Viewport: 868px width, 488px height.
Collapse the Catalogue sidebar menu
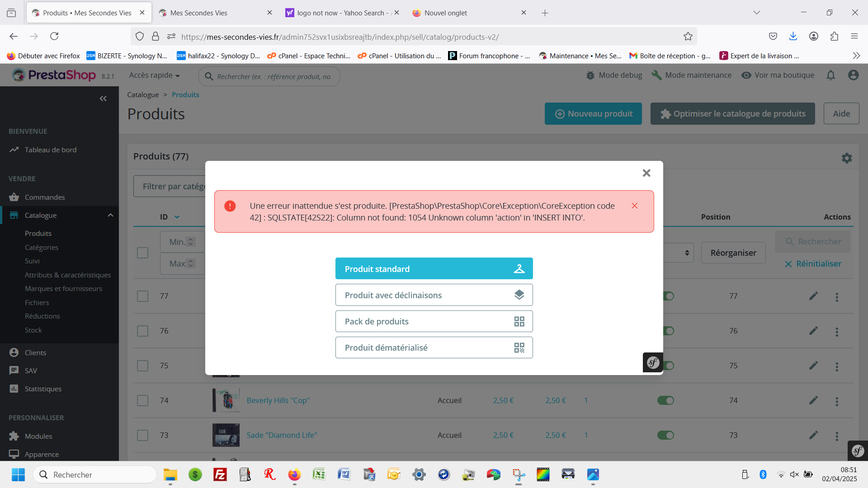pos(110,216)
